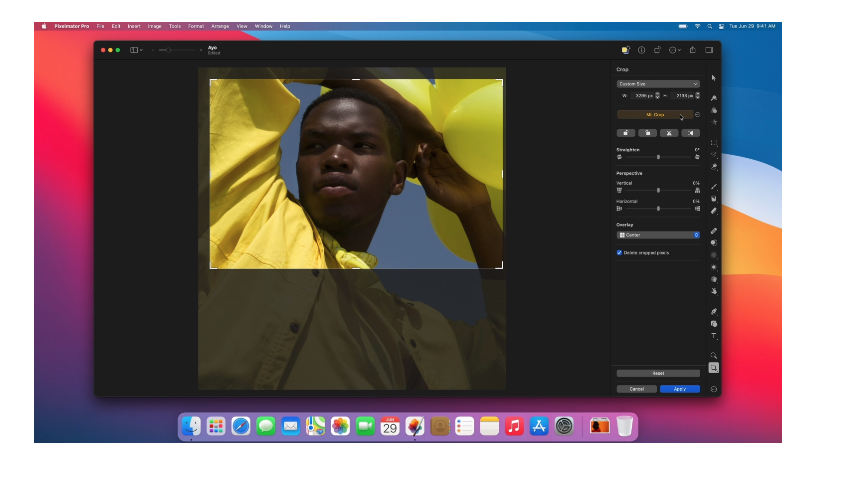Click the Apply button
Image resolution: width=844 pixels, height=484 pixels.
(680, 388)
